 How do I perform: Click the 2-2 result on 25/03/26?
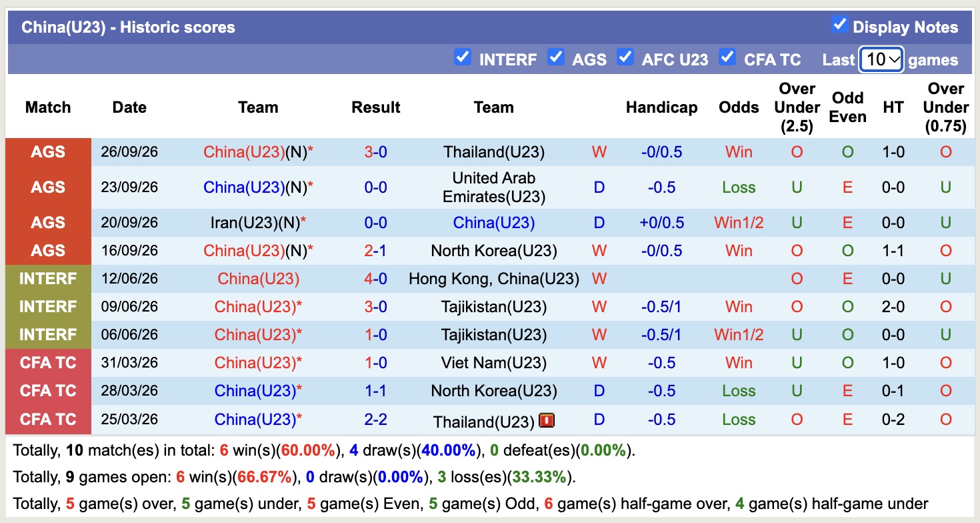pyautogui.click(x=376, y=420)
